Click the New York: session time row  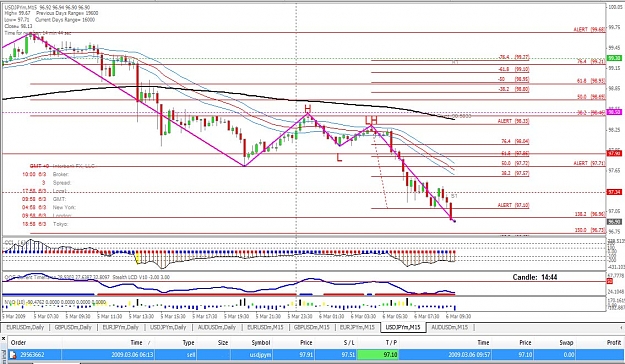49,207
